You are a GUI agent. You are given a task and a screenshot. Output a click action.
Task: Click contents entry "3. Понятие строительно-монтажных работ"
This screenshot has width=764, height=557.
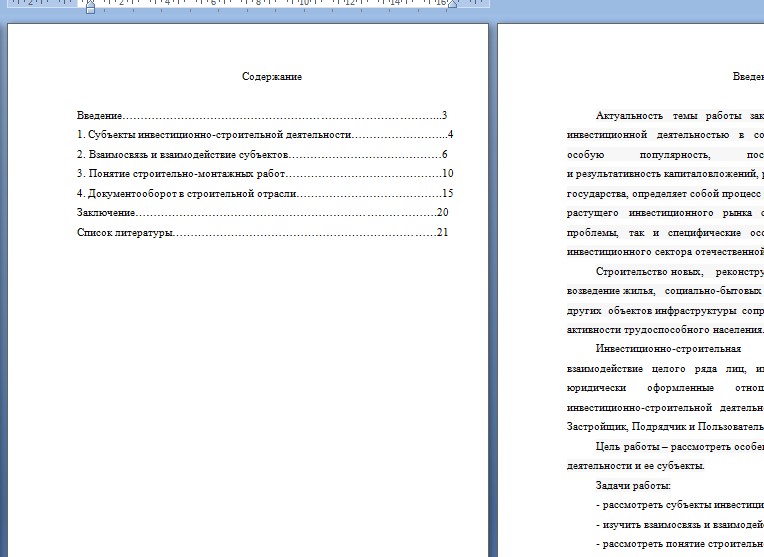pos(180,174)
